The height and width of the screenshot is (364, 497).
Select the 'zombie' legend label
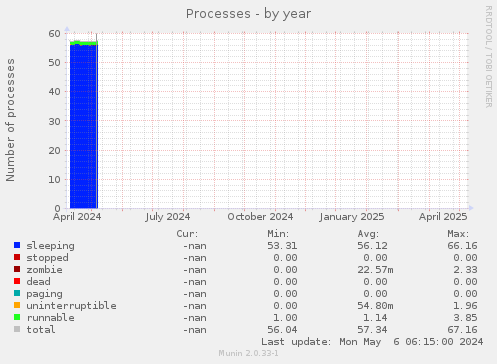(x=44, y=270)
